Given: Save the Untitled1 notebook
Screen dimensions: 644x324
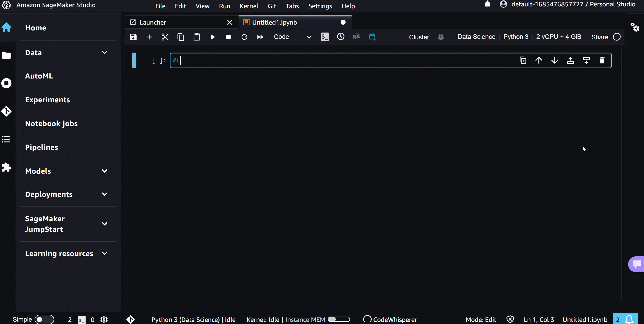Looking at the screenshot, I should click(133, 37).
